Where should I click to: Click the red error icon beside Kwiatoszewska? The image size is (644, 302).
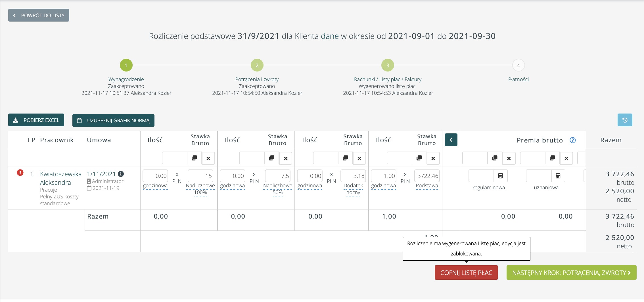20,173
